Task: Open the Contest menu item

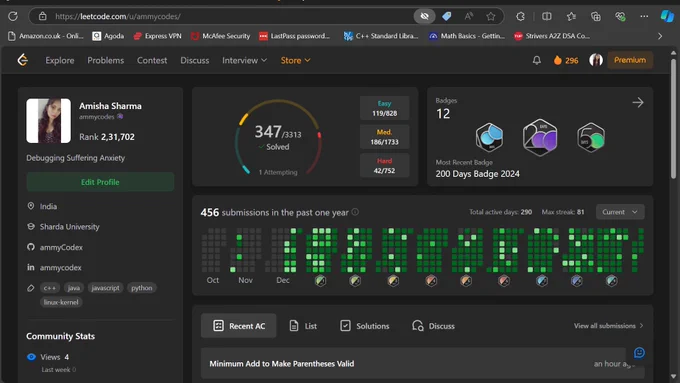Action: [x=152, y=61]
